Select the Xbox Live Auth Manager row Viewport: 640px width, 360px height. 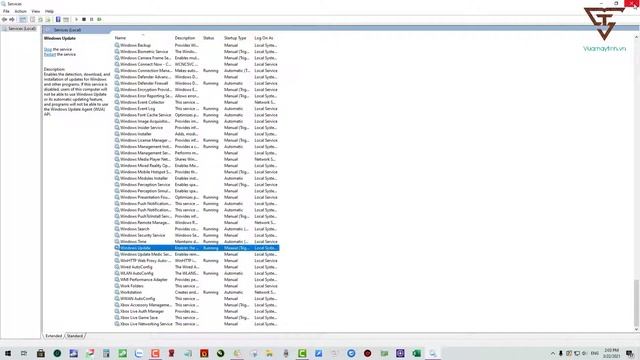(x=197, y=311)
